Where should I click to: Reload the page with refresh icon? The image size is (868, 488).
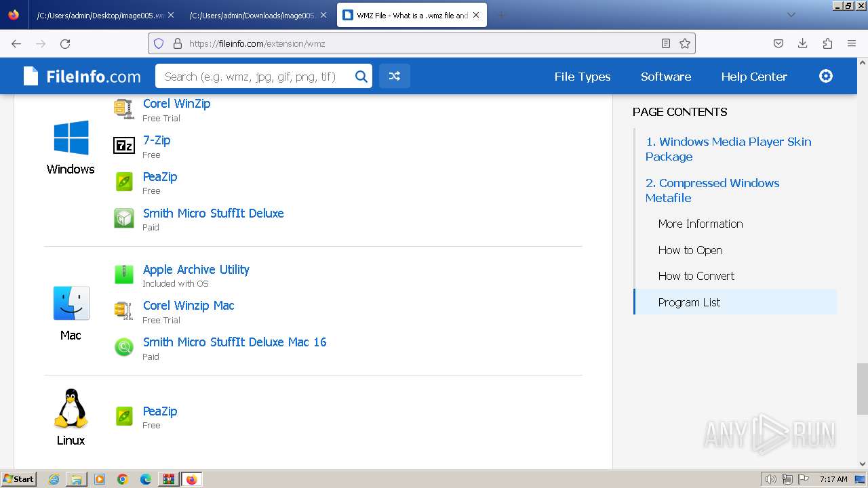coord(65,43)
